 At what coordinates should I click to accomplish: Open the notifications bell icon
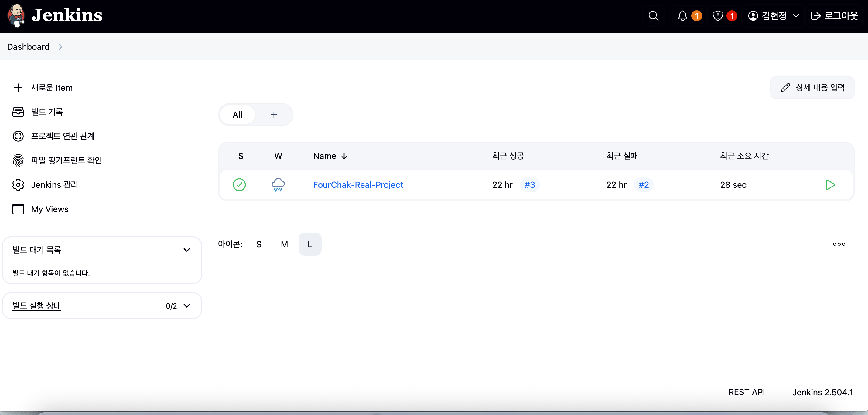pyautogui.click(x=682, y=16)
